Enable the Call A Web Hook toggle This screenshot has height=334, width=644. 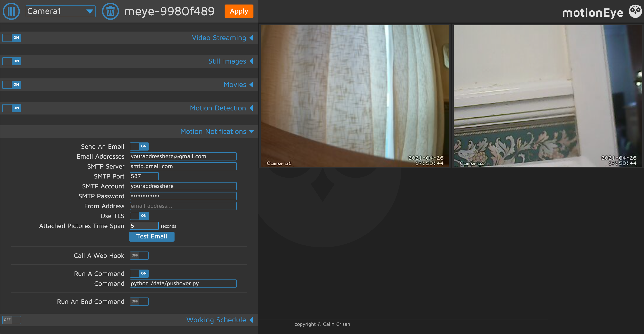pyautogui.click(x=139, y=255)
